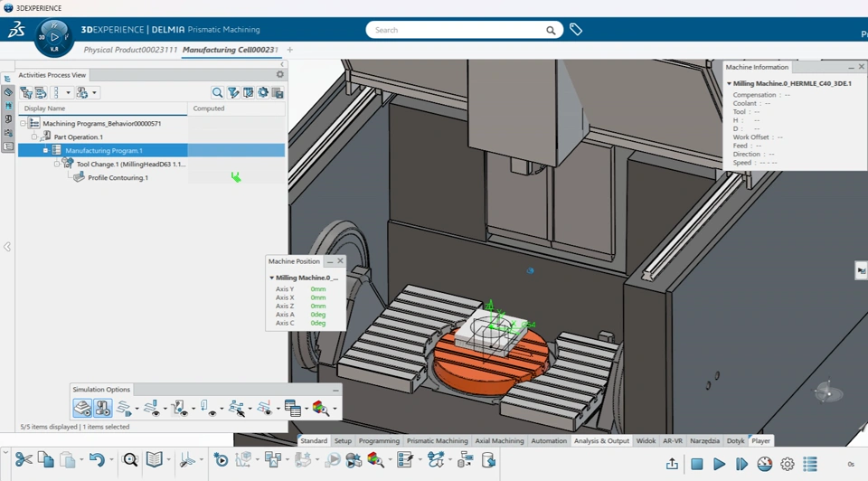
Task: Click the save view icon in Activities toolbar
Action: [278, 93]
